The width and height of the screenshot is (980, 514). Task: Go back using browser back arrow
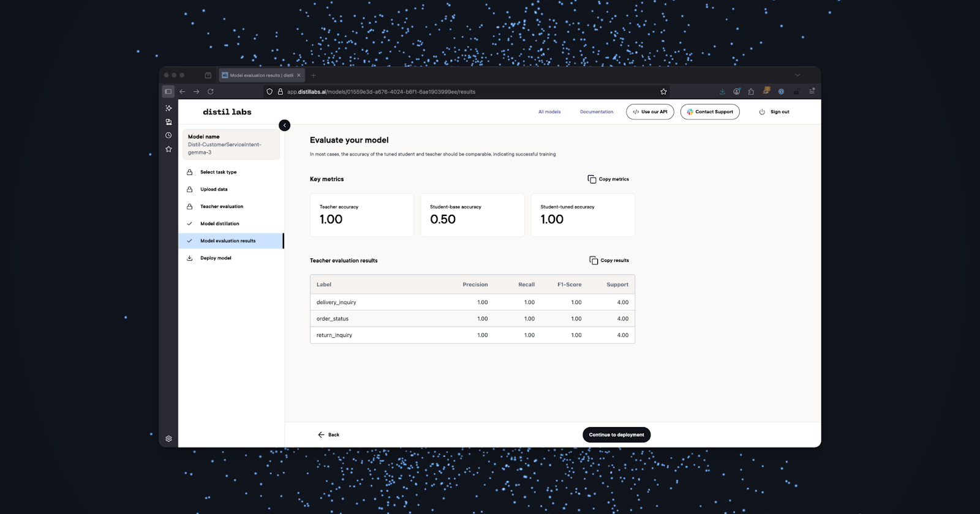pyautogui.click(x=183, y=92)
